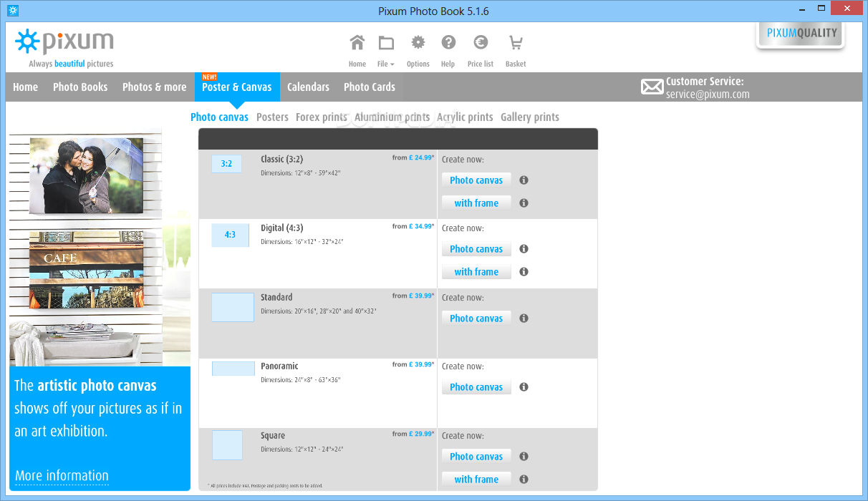Viewport: 868px width, 501px height.
Task: Create Standard Photo canvas
Action: (x=476, y=318)
